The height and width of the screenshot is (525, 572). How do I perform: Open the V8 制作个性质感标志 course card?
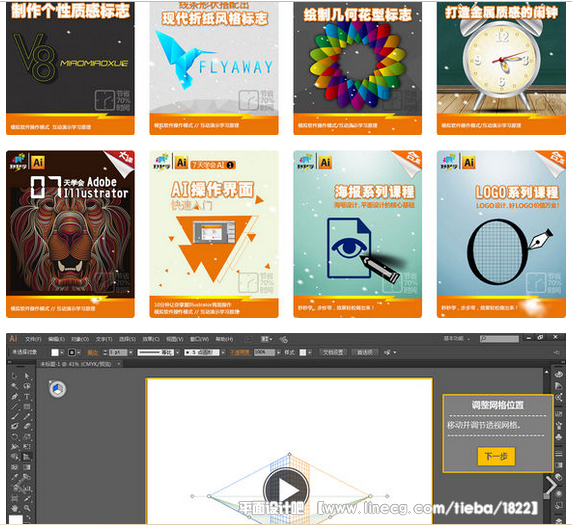point(70,68)
